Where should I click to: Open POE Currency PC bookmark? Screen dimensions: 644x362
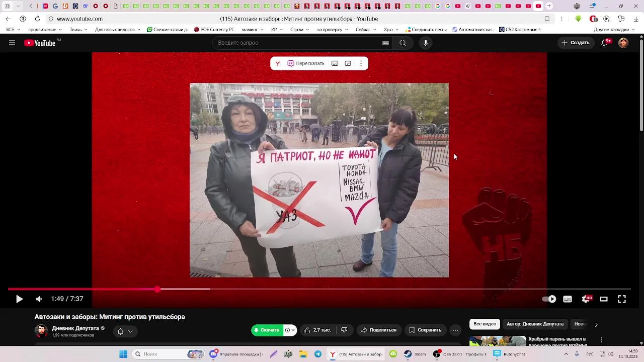click(x=214, y=30)
